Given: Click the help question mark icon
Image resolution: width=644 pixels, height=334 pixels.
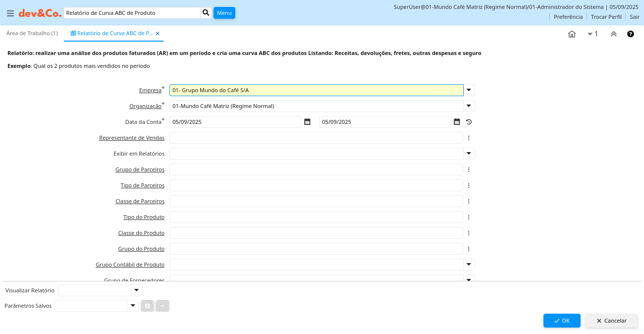Looking at the screenshot, I should tap(631, 34).
